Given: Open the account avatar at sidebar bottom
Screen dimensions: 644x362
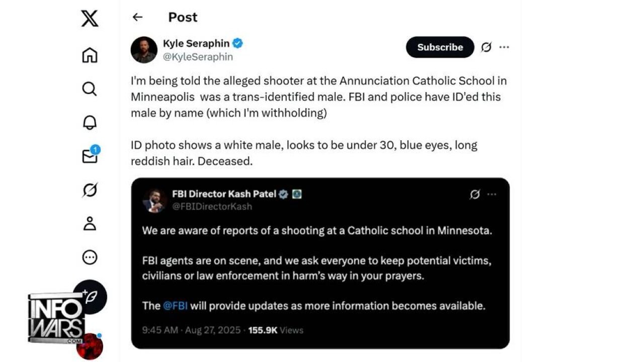Looking at the screenshot, I should (90, 347).
